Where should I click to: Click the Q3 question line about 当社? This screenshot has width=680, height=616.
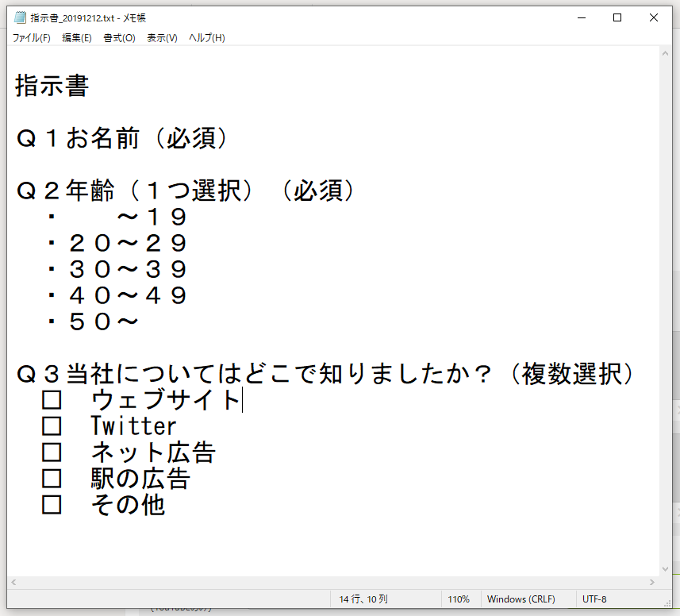pyautogui.click(x=325, y=374)
